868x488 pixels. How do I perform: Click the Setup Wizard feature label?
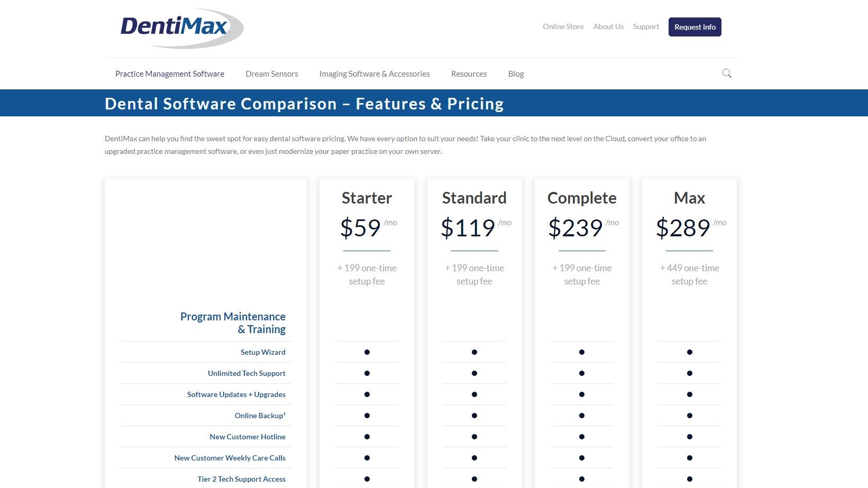tap(263, 352)
